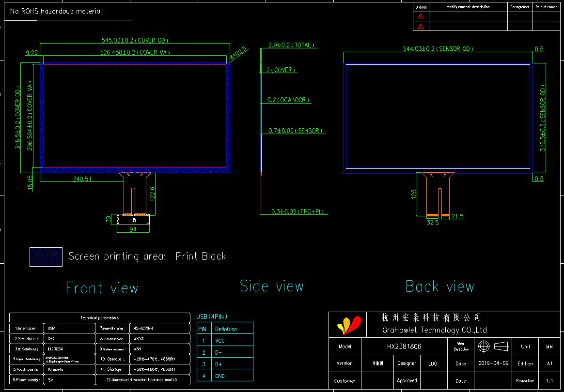The image size is (564, 392).
Task: Click the 'No ROHS hazardous material' note
Action: coord(56,11)
